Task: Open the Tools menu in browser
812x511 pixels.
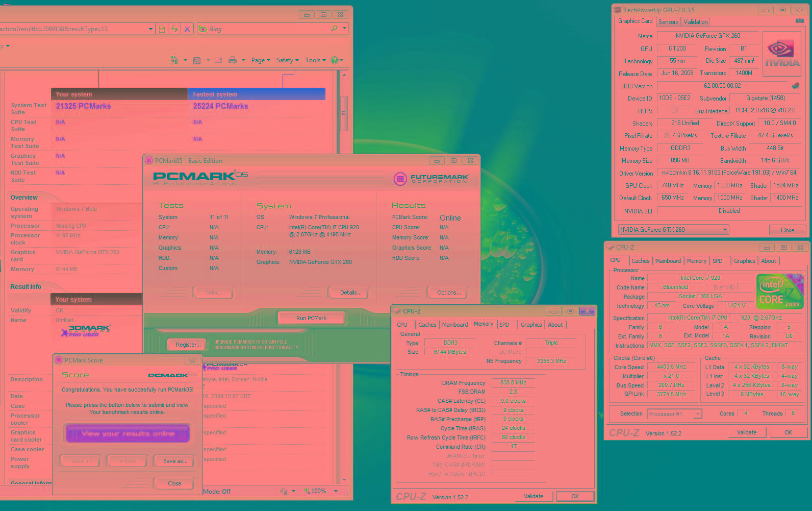Action: point(316,60)
